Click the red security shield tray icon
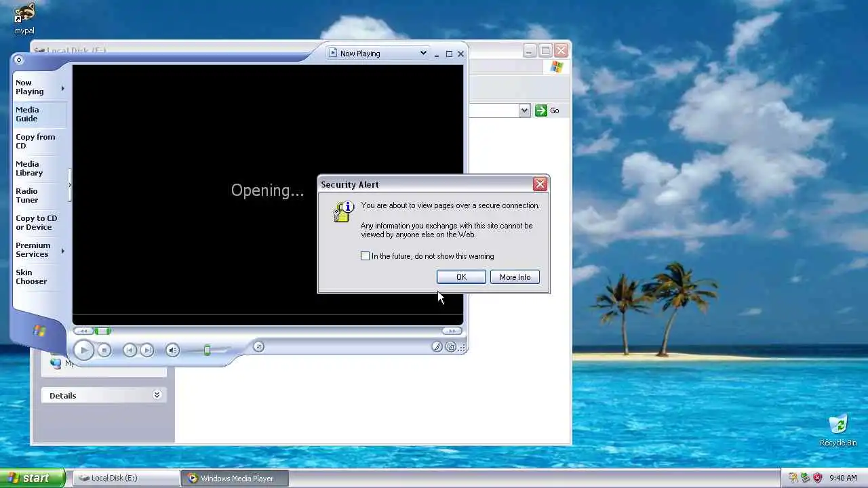The image size is (868, 488). point(817,478)
